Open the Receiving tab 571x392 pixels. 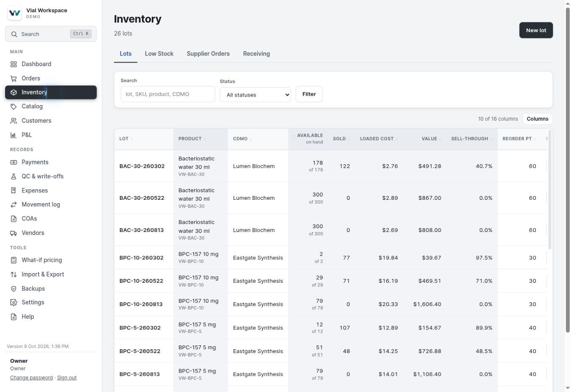[x=256, y=54]
